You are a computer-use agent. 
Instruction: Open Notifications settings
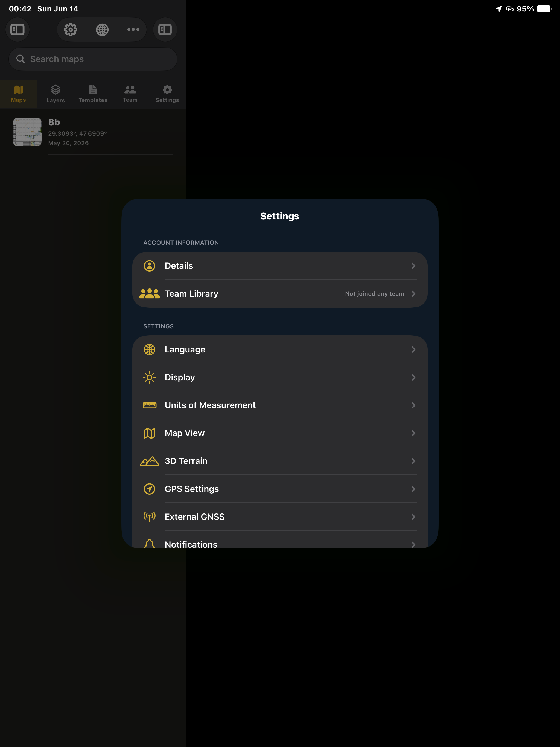[x=280, y=540]
